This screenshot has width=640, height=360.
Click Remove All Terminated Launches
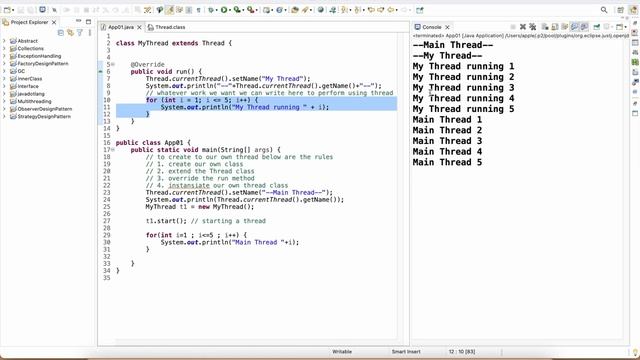(x=533, y=27)
